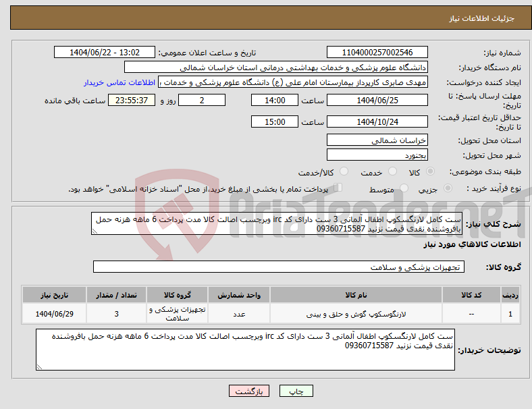
Task: Select the متوسط purchase type radio
Action: (x=404, y=188)
